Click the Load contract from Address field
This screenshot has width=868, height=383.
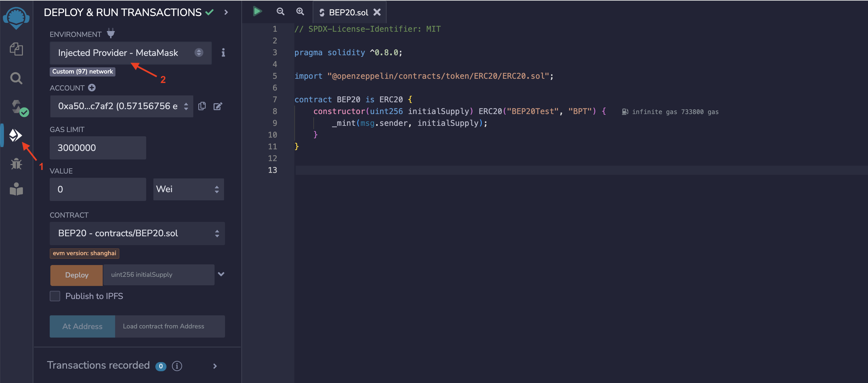pos(170,326)
